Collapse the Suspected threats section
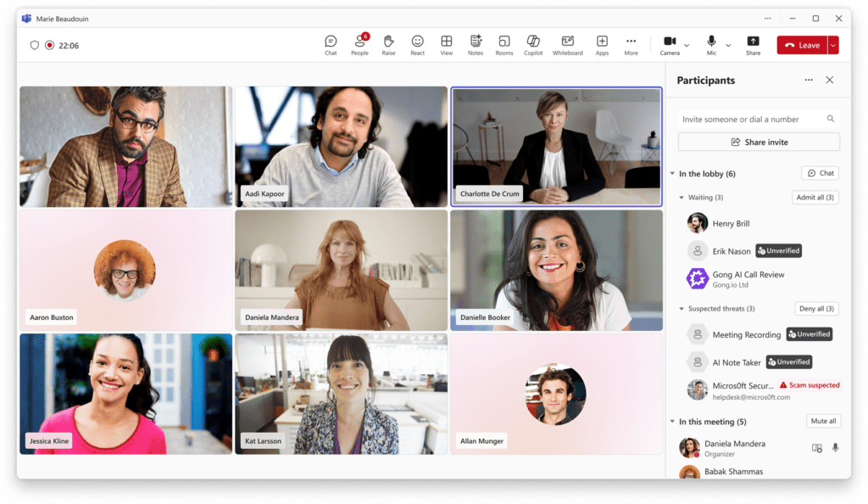 pyautogui.click(x=682, y=308)
